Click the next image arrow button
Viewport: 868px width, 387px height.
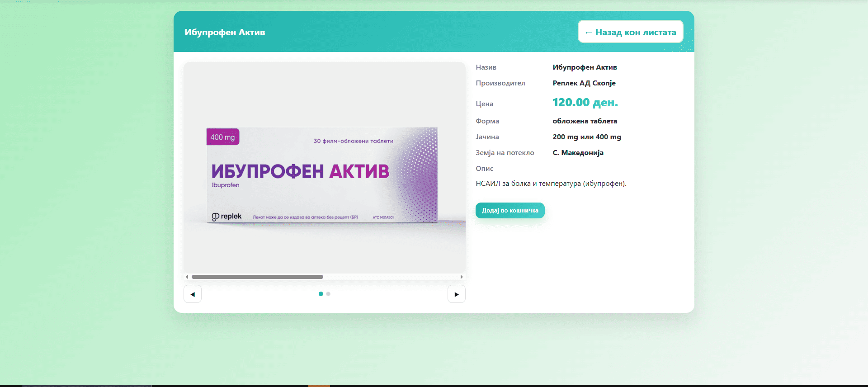(x=456, y=294)
